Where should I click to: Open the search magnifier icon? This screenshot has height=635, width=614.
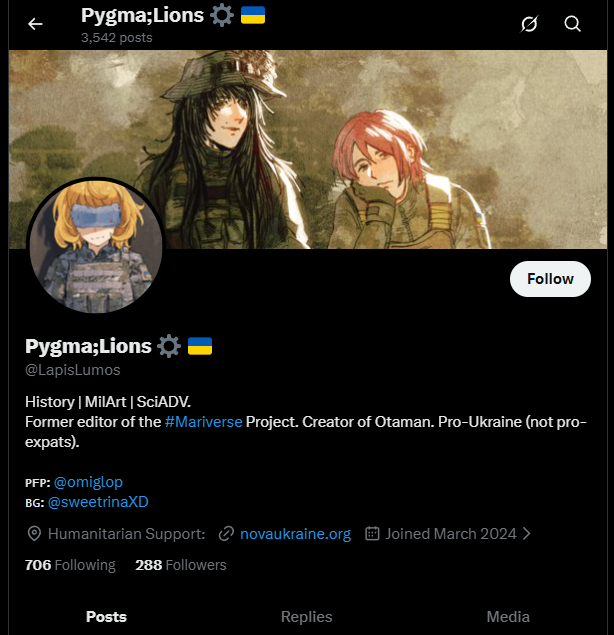[x=572, y=24]
